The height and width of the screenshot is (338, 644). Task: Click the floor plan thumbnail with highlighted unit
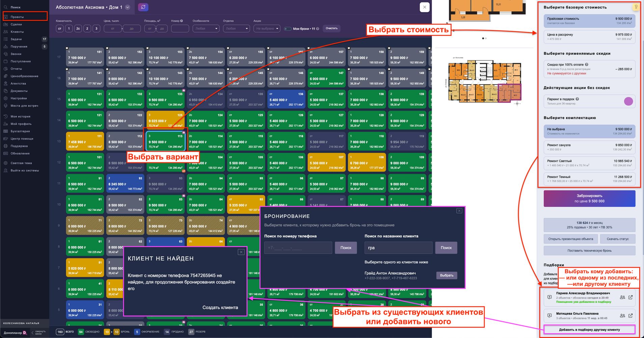click(485, 82)
